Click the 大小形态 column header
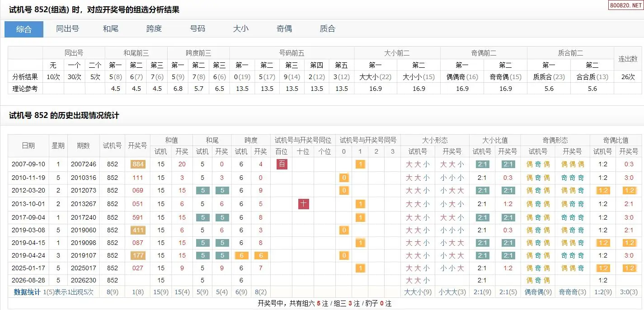The height and width of the screenshot is (310, 644). [x=435, y=140]
